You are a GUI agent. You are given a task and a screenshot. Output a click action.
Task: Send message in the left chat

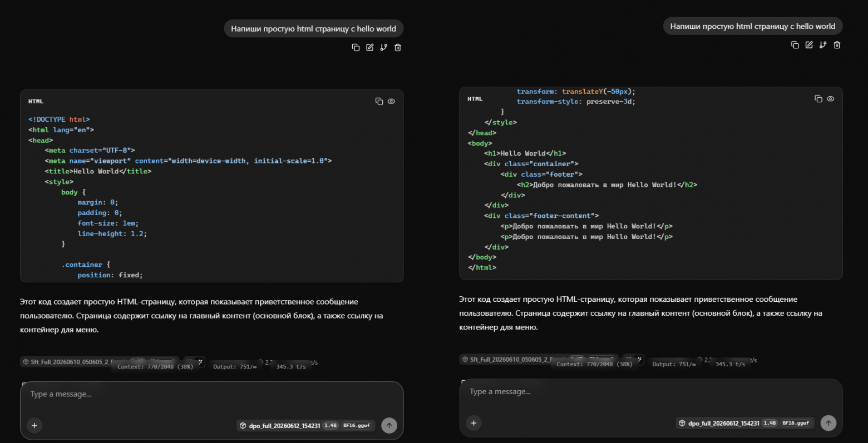(389, 426)
